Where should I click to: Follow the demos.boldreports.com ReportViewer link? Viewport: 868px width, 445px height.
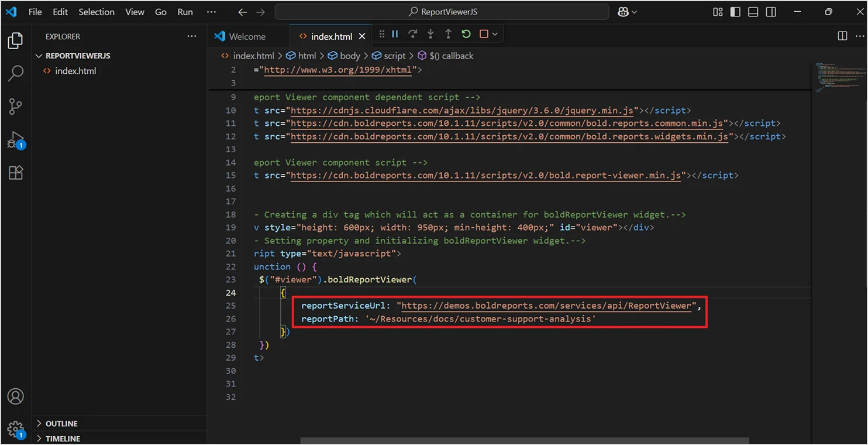click(x=546, y=306)
